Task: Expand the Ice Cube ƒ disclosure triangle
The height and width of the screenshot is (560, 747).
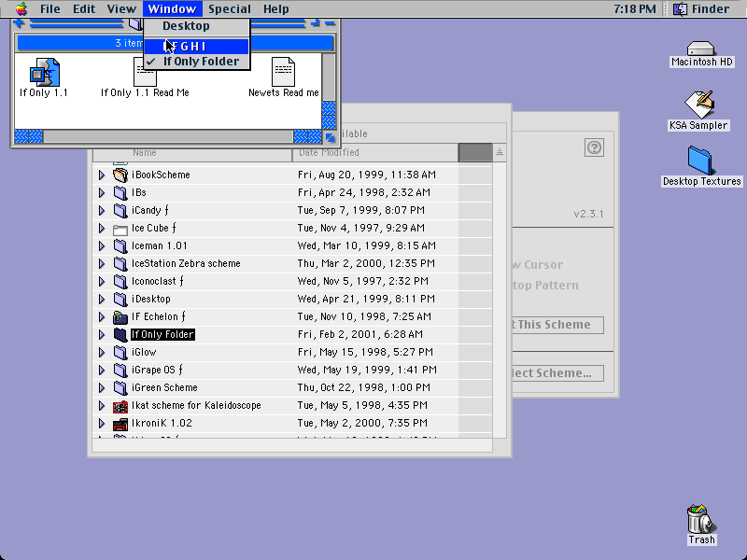Action: (x=102, y=228)
